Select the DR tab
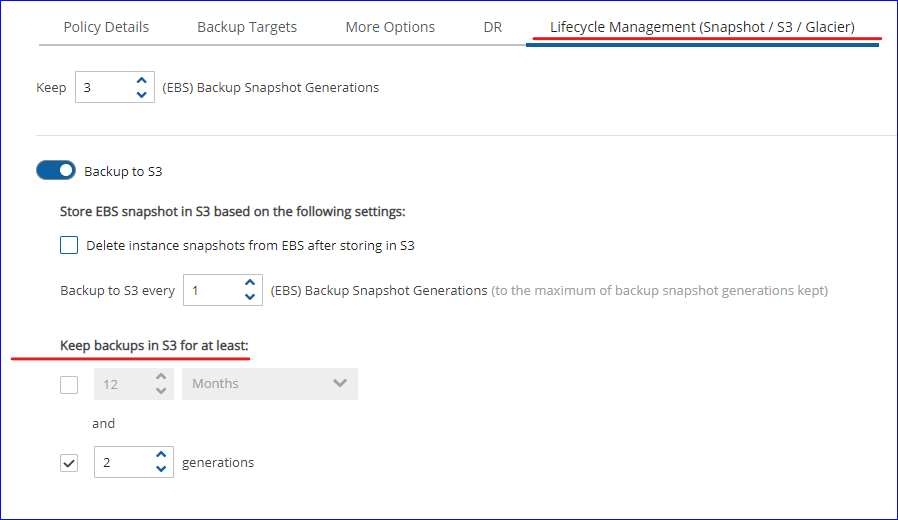This screenshot has width=898, height=520. [493, 27]
